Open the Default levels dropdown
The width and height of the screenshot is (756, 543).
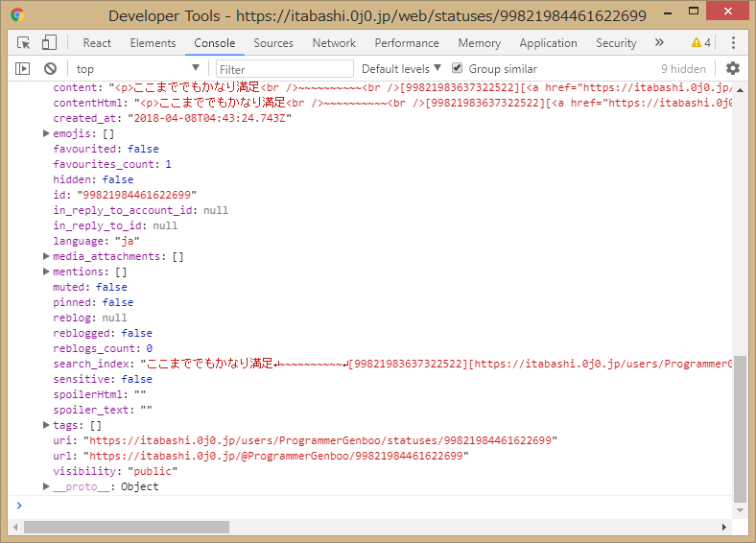(401, 69)
